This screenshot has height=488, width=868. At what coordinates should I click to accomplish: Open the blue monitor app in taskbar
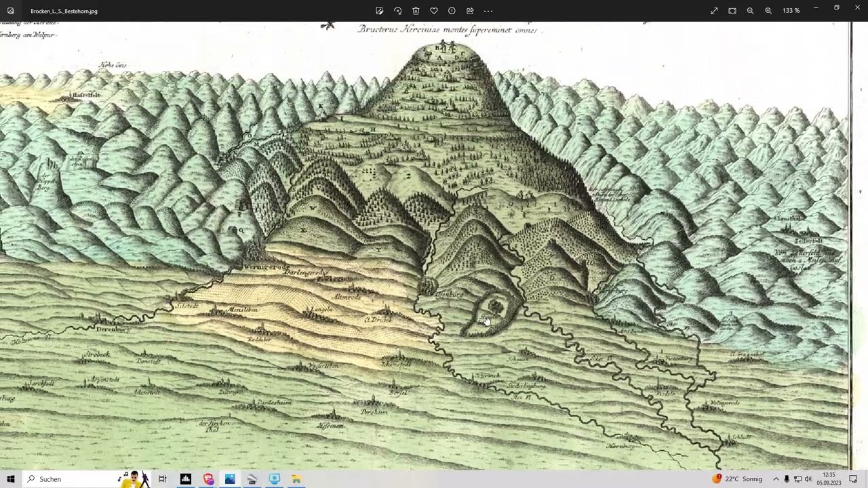(x=274, y=479)
